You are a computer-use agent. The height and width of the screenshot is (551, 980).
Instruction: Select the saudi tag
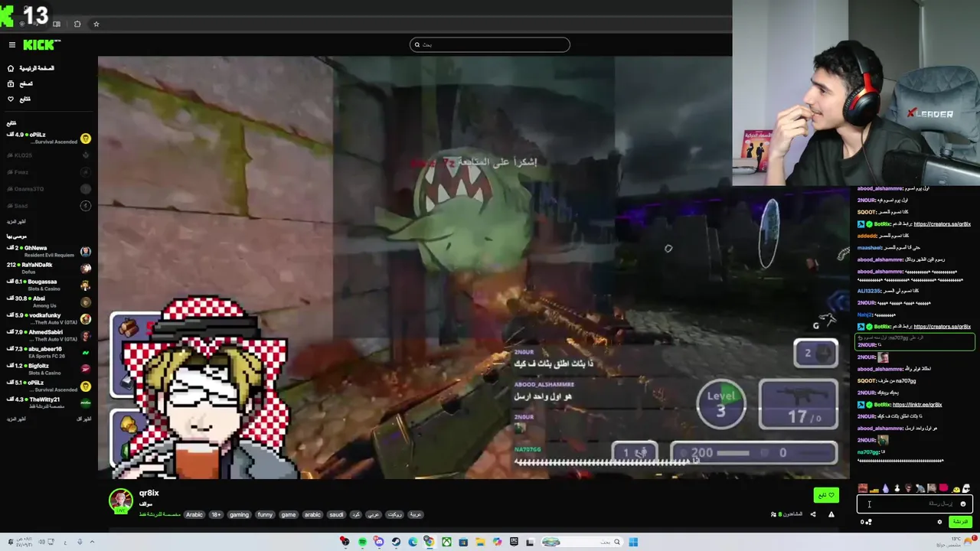click(x=336, y=514)
